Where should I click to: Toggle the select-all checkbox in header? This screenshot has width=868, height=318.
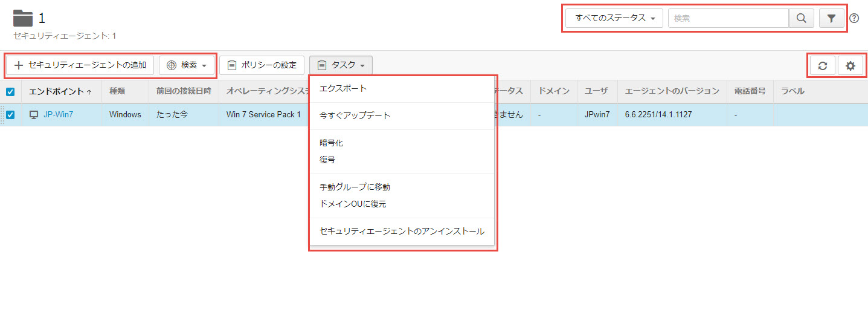10,91
